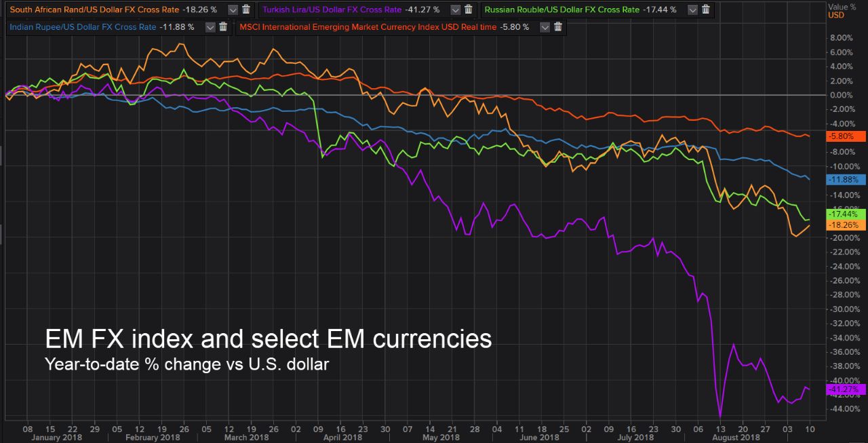Click the green -17.44% end value tag
This screenshot has width=868, height=443.
[x=846, y=214]
